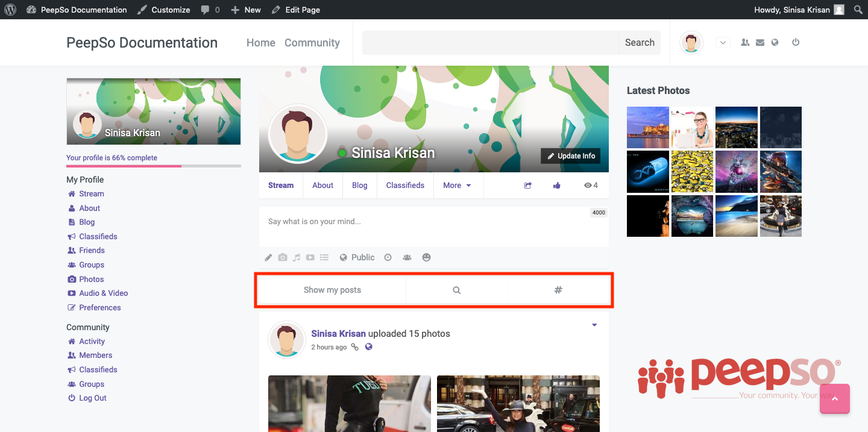Select the camera photo icon in postbox
The image size is (868, 432).
(x=283, y=257)
